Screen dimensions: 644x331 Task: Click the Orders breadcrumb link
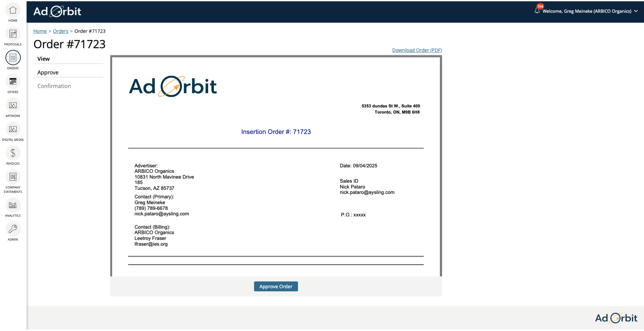point(61,31)
